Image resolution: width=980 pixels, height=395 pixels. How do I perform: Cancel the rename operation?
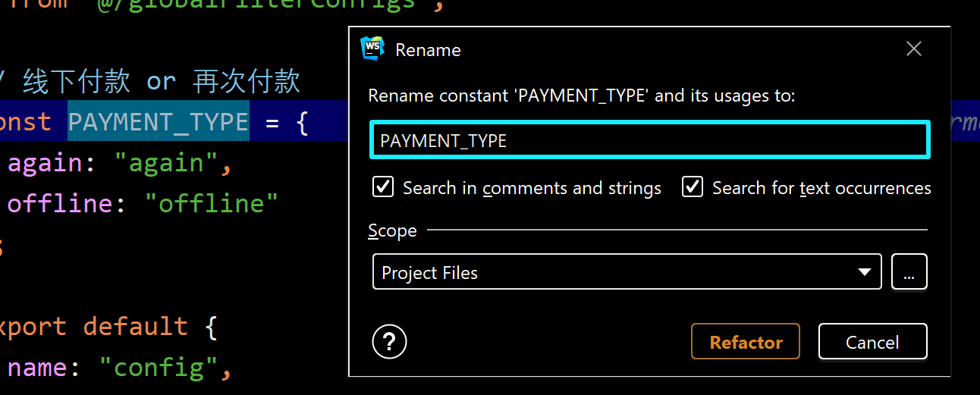pyautogui.click(x=872, y=342)
